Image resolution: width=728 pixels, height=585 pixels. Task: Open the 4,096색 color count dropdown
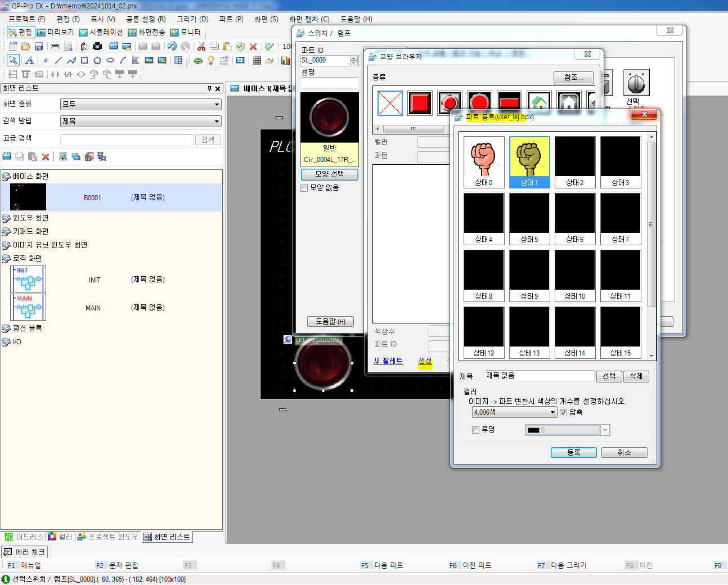[515, 412]
